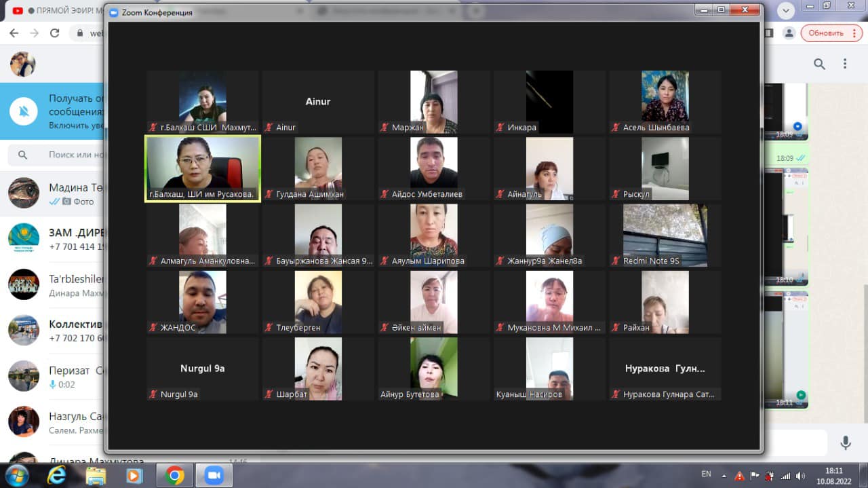Expand the Chrome tab search chevron
The height and width of the screenshot is (488, 868).
785,10
